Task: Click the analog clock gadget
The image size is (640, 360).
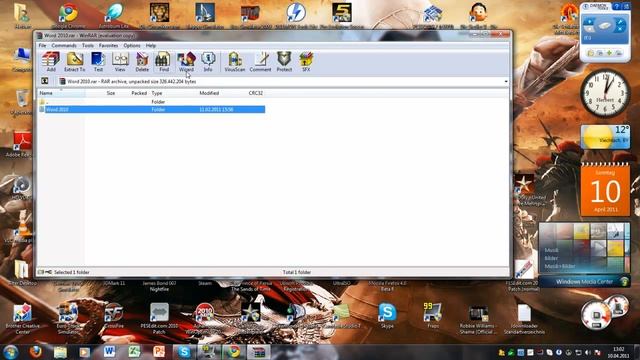Action: click(605, 93)
